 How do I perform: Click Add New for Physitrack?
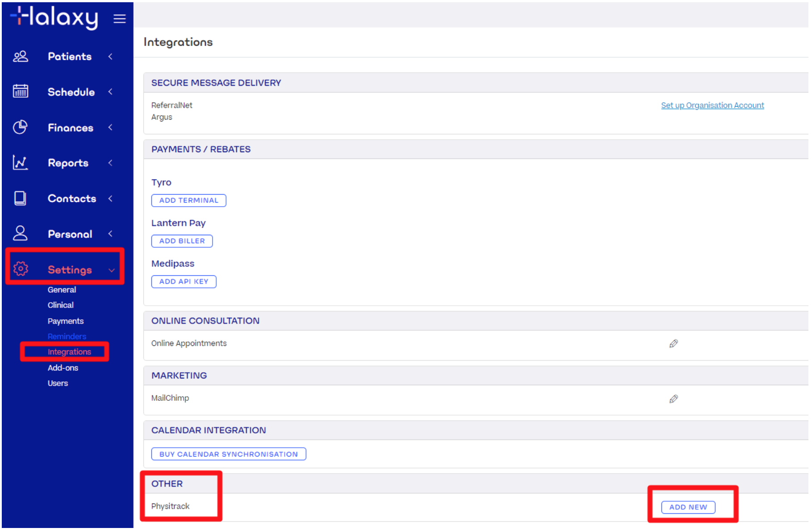click(x=688, y=507)
